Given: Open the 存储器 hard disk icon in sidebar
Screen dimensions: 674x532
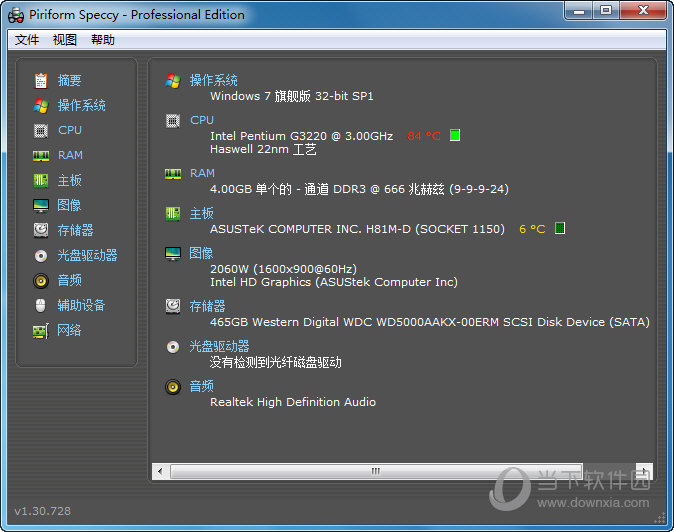Looking at the screenshot, I should (41, 230).
